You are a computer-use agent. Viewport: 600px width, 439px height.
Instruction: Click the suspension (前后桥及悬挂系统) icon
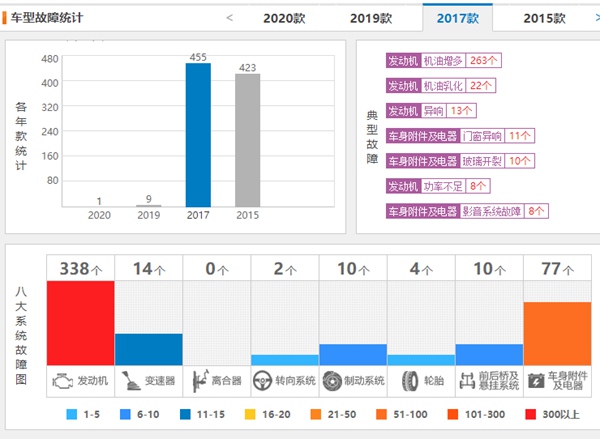(x=467, y=380)
